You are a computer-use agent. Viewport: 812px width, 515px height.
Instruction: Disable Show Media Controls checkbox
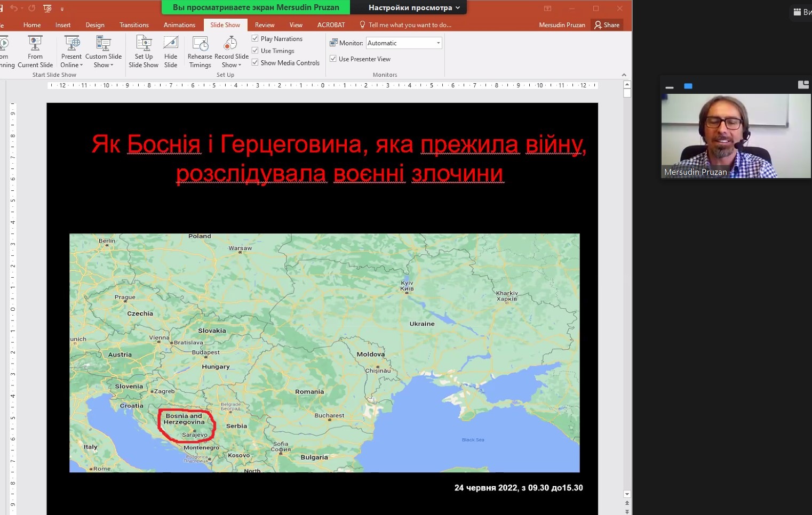255,62
